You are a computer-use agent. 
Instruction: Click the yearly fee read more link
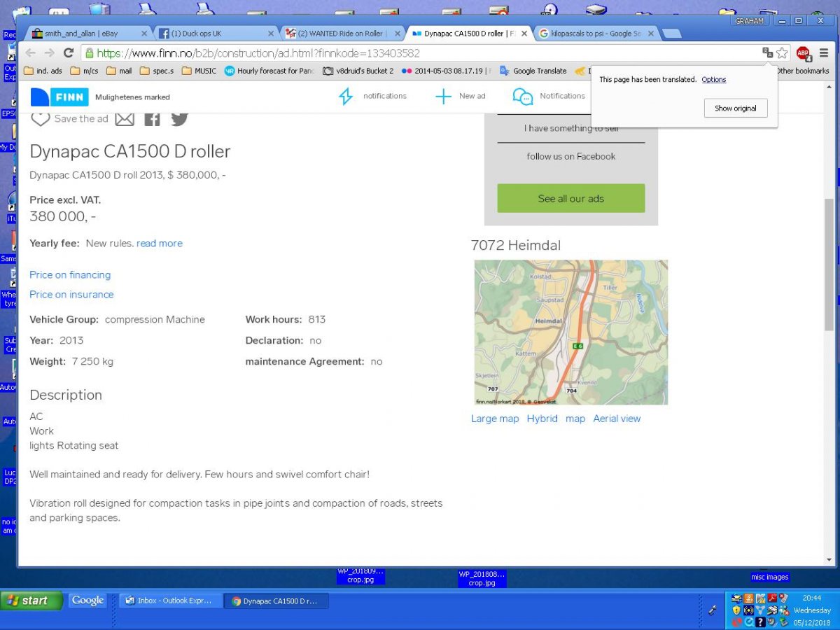[x=160, y=244]
